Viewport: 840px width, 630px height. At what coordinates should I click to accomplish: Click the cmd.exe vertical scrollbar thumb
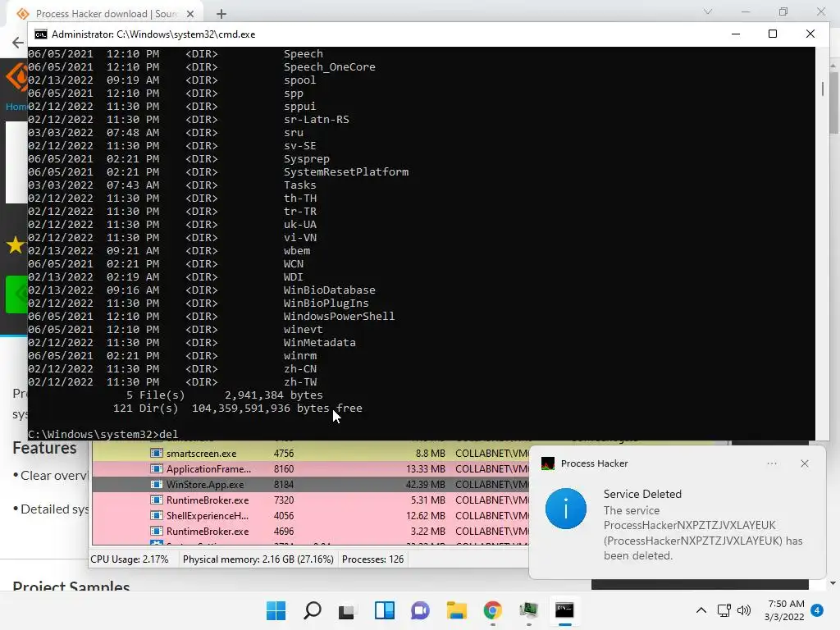pyautogui.click(x=822, y=89)
